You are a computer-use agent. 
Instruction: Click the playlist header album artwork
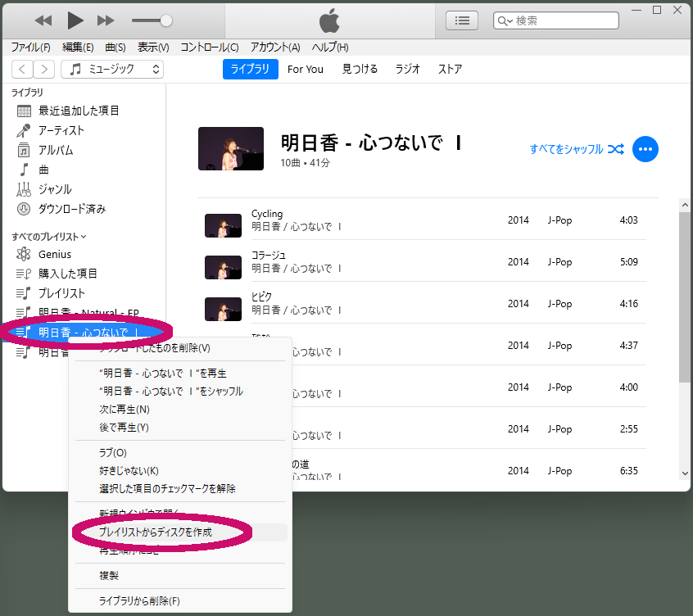click(x=231, y=148)
